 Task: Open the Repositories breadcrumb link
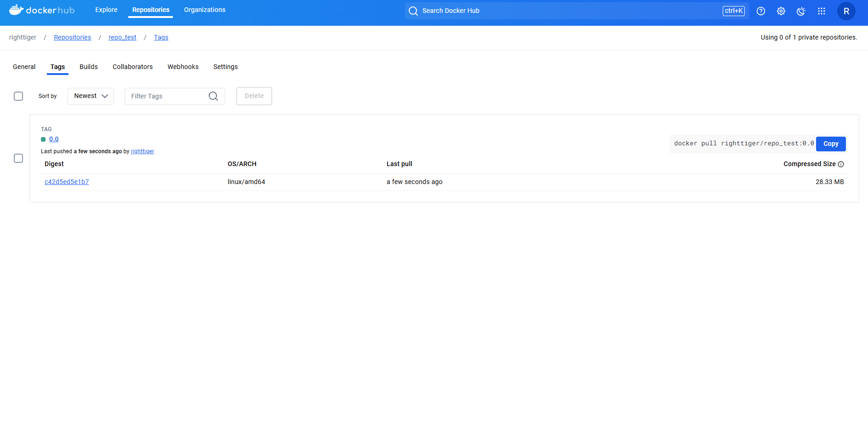(x=72, y=37)
